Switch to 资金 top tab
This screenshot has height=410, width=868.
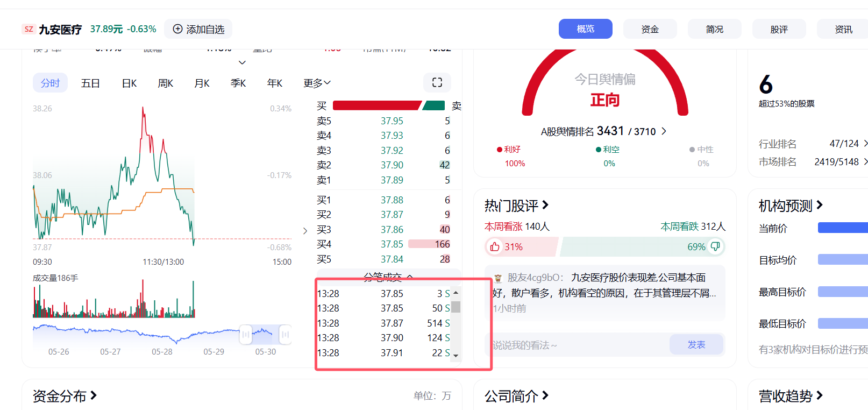pyautogui.click(x=650, y=29)
